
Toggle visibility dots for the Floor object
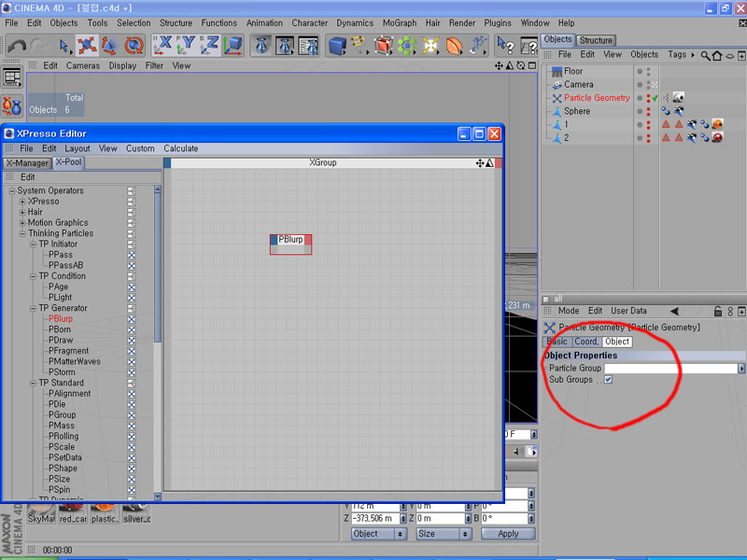pyautogui.click(x=648, y=72)
